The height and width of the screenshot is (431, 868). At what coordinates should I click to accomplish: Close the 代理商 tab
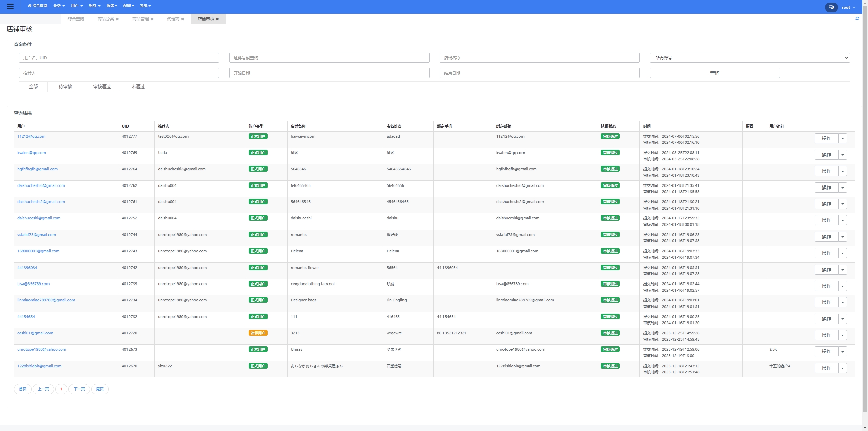pos(183,19)
